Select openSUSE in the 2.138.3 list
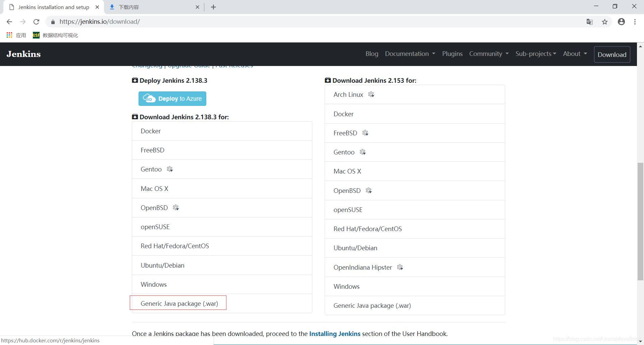This screenshot has width=644, height=345. 222,227
